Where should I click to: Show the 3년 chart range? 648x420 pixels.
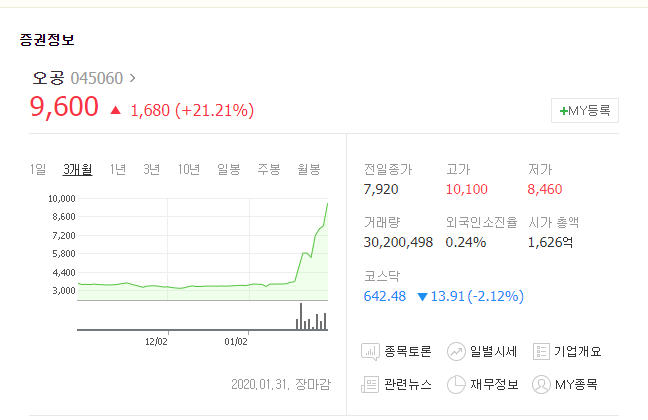[x=151, y=169]
